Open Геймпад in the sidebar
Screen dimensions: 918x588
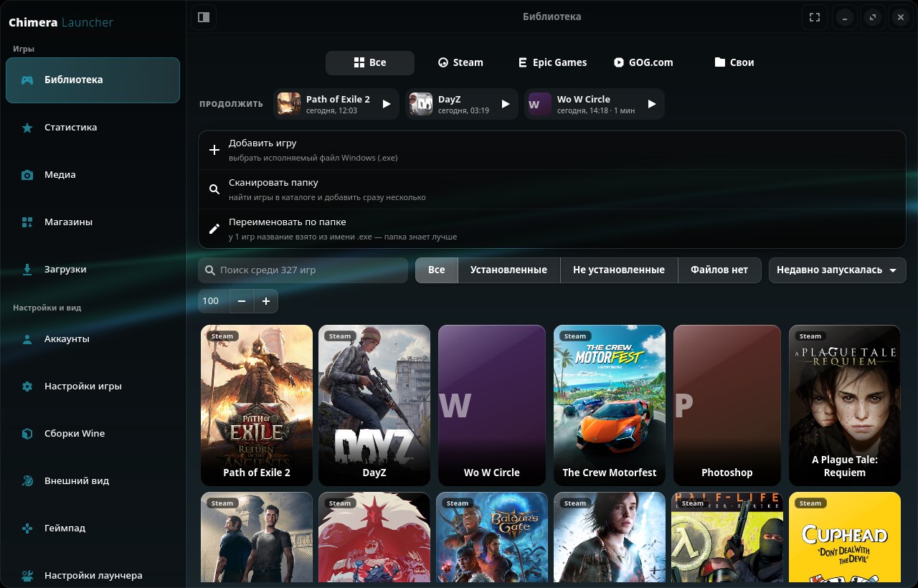[93, 528]
